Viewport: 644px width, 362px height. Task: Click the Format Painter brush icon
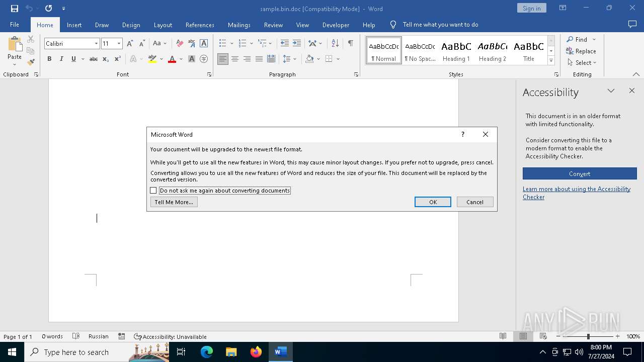point(31,62)
